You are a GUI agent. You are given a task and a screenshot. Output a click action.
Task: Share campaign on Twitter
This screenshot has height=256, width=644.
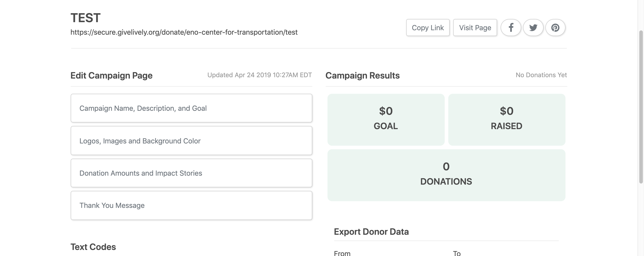click(533, 28)
